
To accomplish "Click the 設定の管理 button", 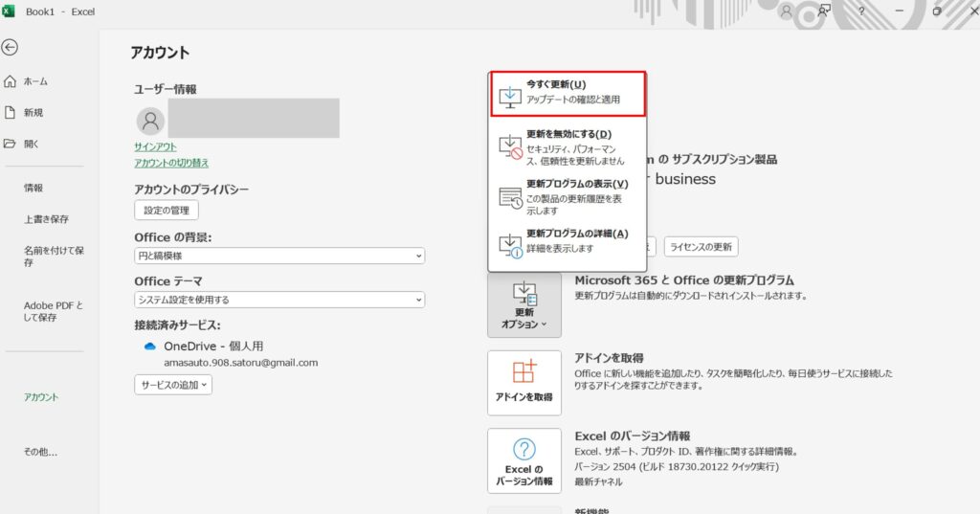I will tap(167, 211).
